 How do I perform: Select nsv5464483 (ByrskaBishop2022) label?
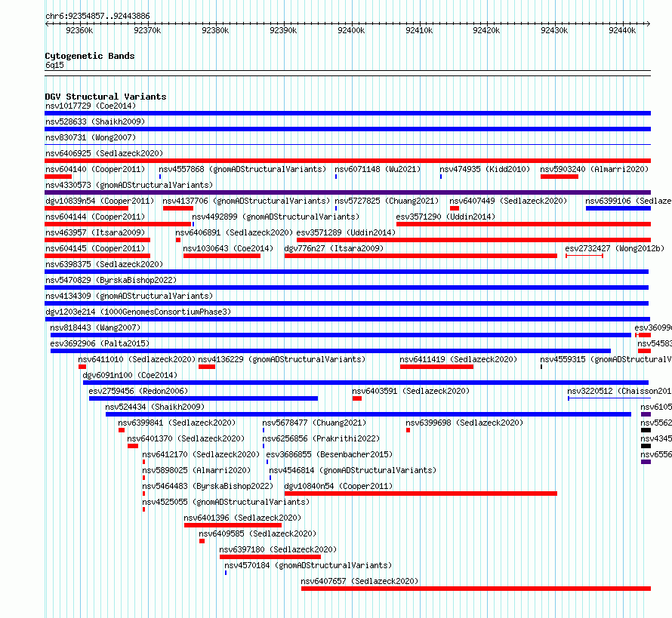pos(208,486)
